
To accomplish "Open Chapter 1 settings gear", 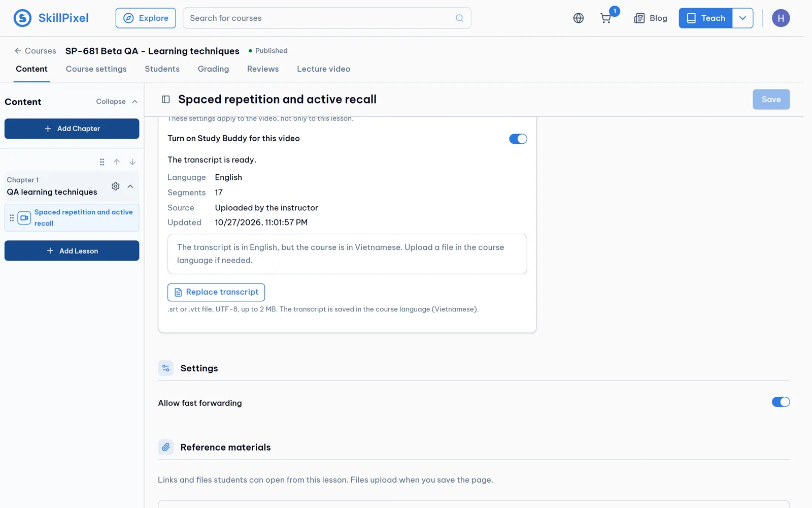I will 116,186.
